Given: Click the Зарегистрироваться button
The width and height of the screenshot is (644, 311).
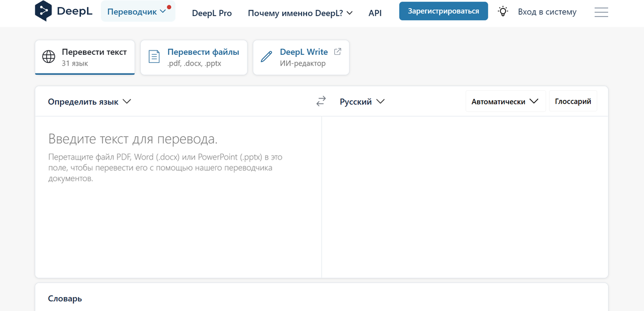Looking at the screenshot, I should pyautogui.click(x=443, y=11).
